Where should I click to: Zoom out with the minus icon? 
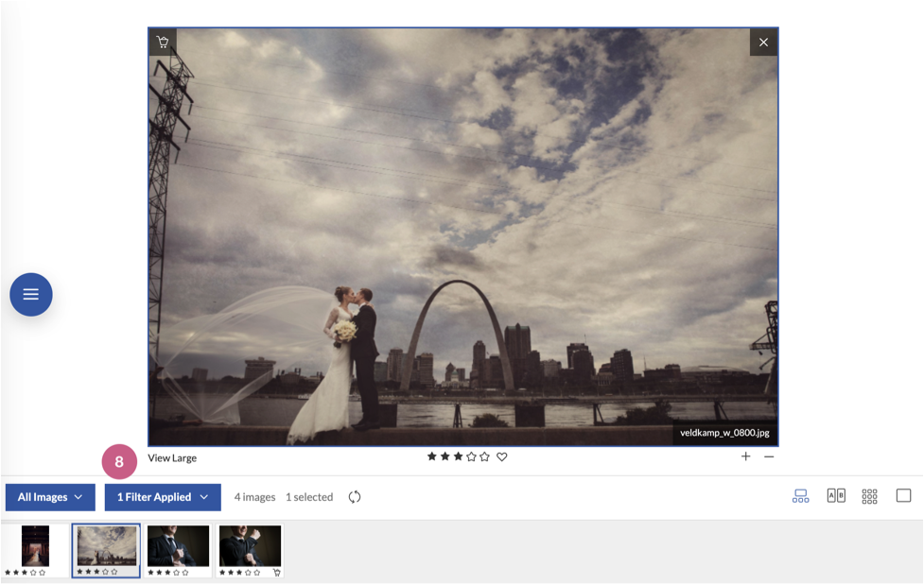point(769,456)
